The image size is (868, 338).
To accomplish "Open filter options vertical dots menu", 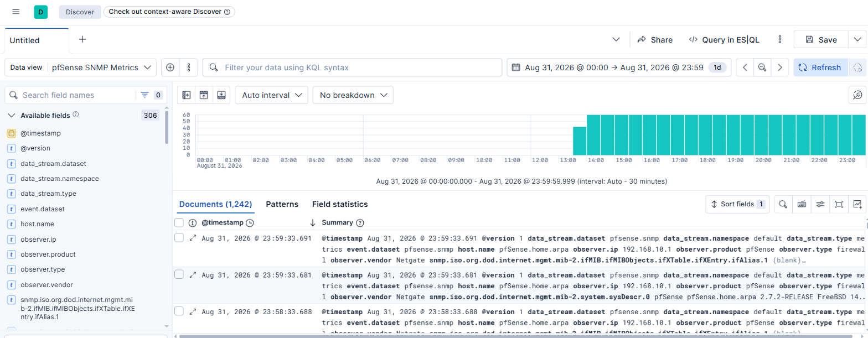I will (189, 67).
